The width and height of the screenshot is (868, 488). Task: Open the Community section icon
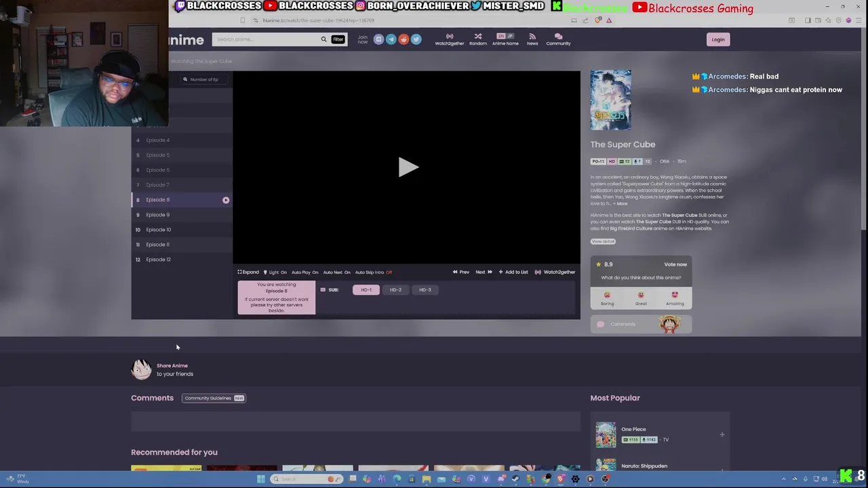coord(558,39)
